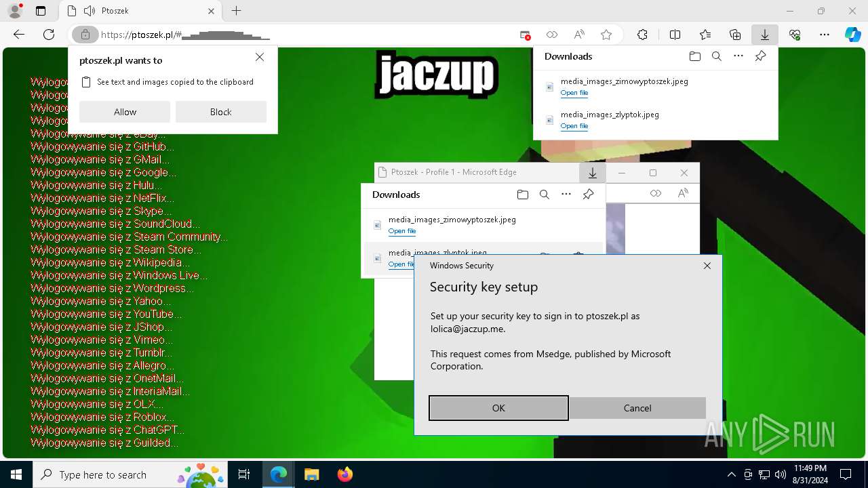Open Settings and more menu
Image resolution: width=868 pixels, height=488 pixels.
pos(825,35)
